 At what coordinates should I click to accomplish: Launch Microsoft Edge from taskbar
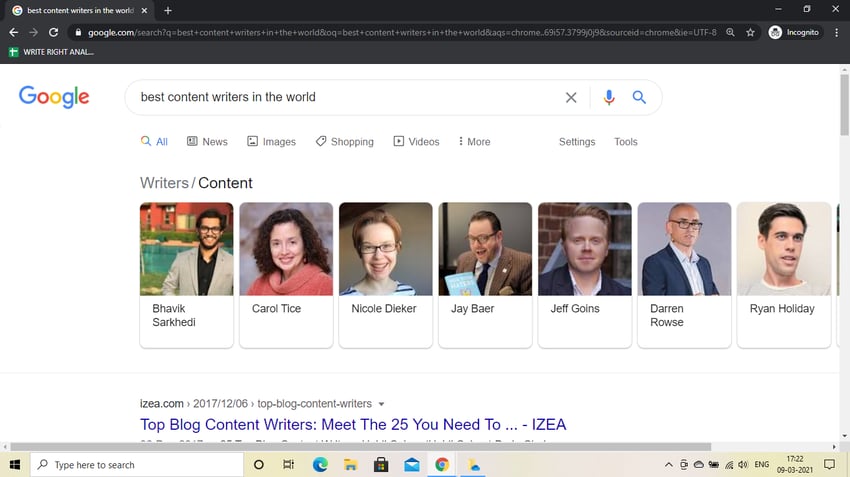[320, 465]
